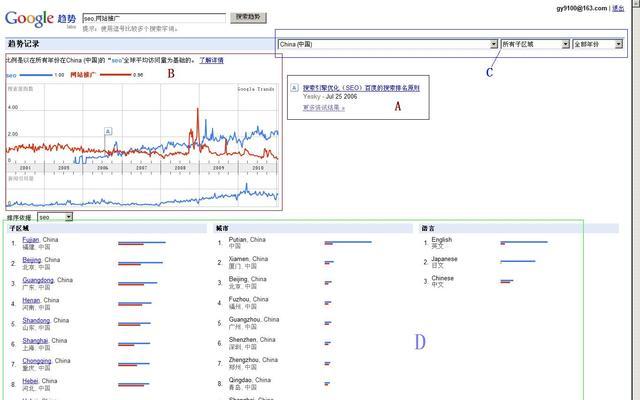Click the A icon beside news headline
The height and width of the screenshot is (400, 640).
coord(294,87)
